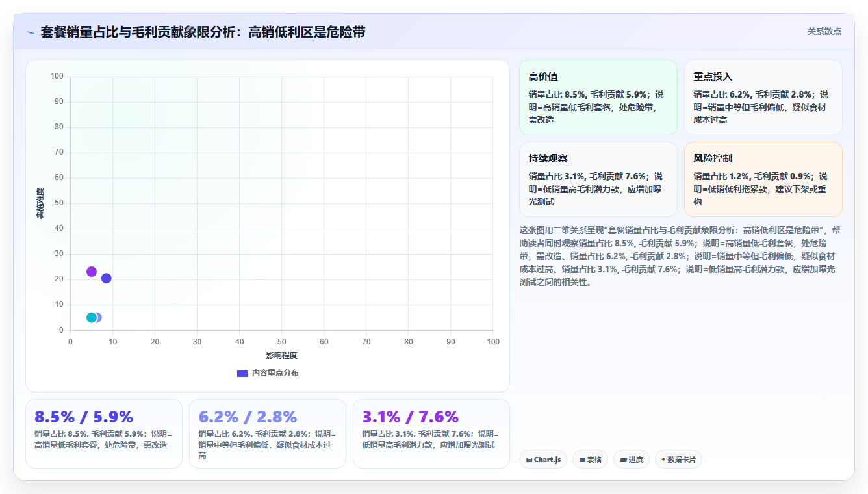The image size is (868, 494).
Task: Click the 3.1% / 7.6% stat card
Action: [x=431, y=434]
